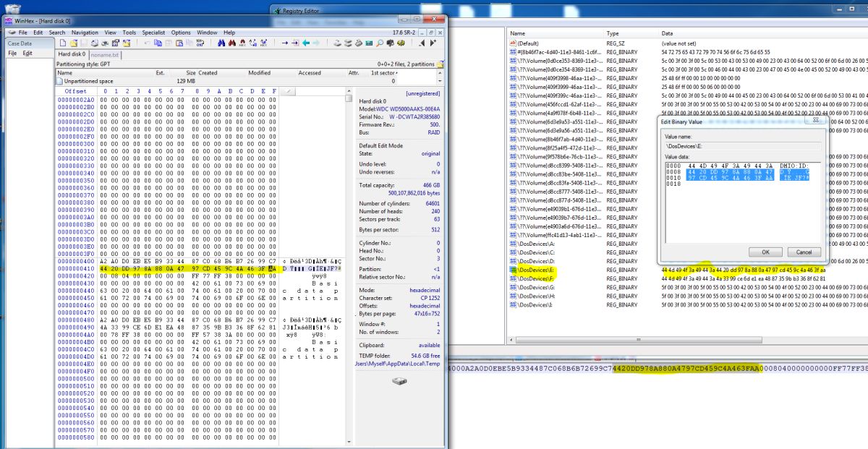
Task: Open the Case Data Edit menu
Action: pyautogui.click(x=27, y=53)
